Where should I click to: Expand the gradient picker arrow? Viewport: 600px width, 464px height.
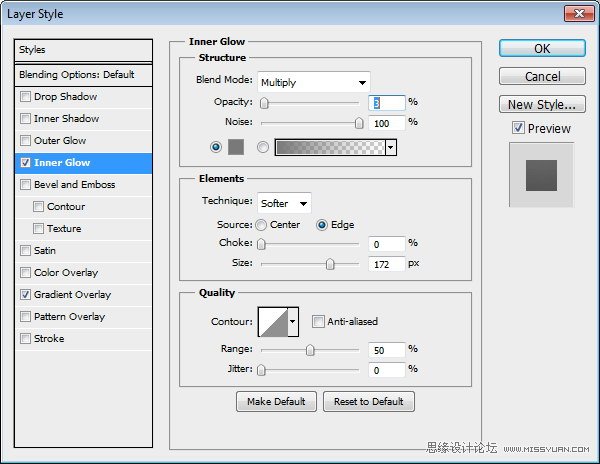pos(391,147)
